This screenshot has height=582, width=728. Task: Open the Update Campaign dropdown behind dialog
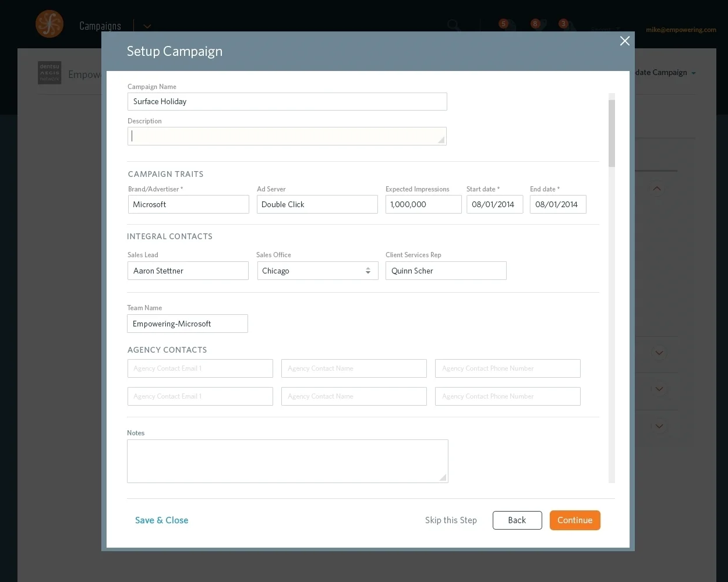coord(666,73)
